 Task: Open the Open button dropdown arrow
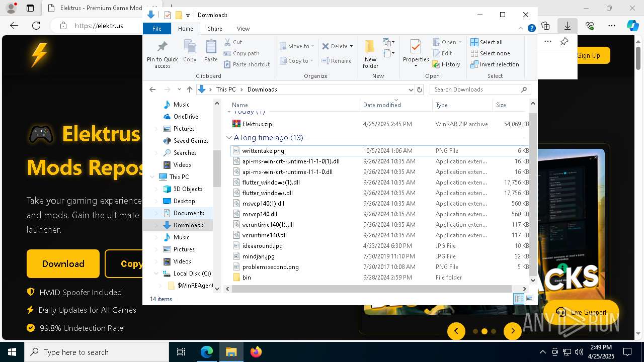(x=460, y=42)
